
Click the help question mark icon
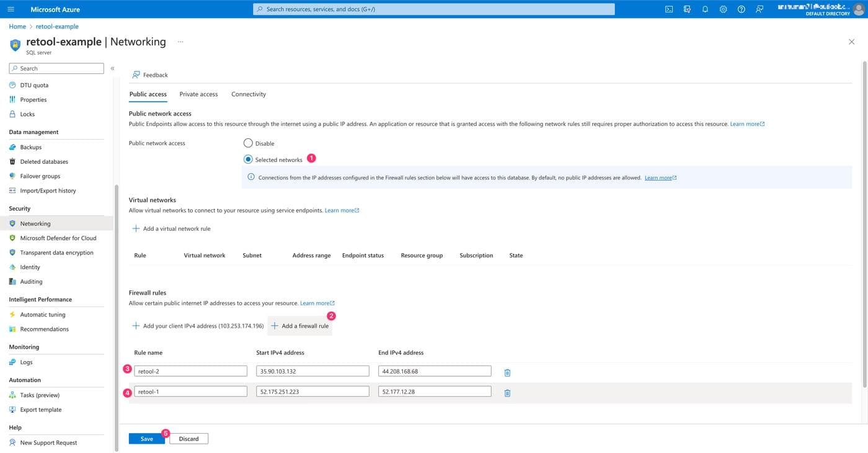point(741,9)
